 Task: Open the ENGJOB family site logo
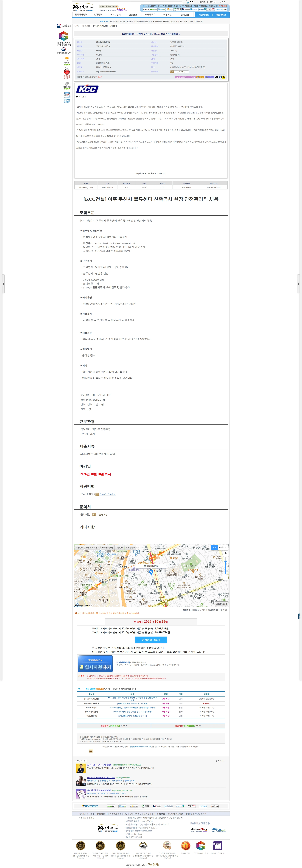pyautogui.click(x=218, y=830)
